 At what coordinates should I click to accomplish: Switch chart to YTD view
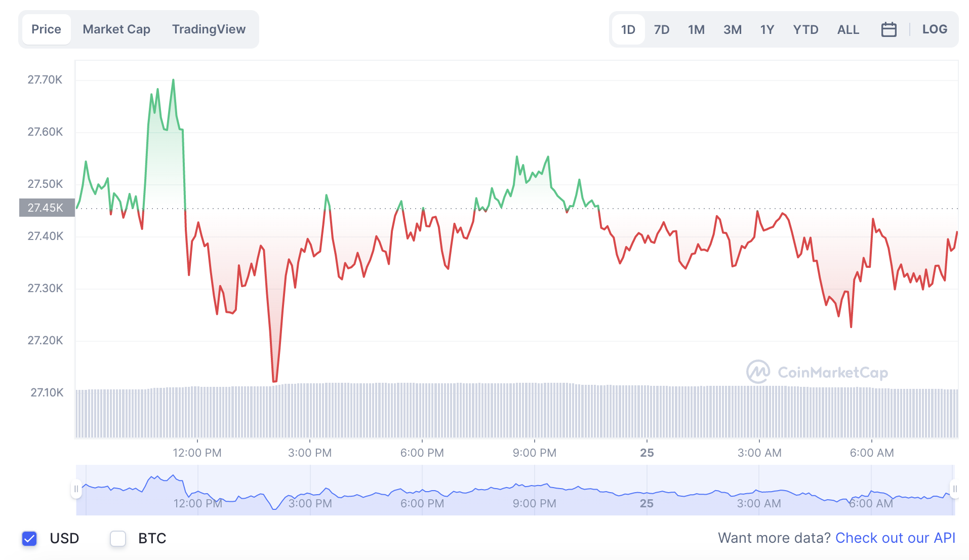[805, 29]
